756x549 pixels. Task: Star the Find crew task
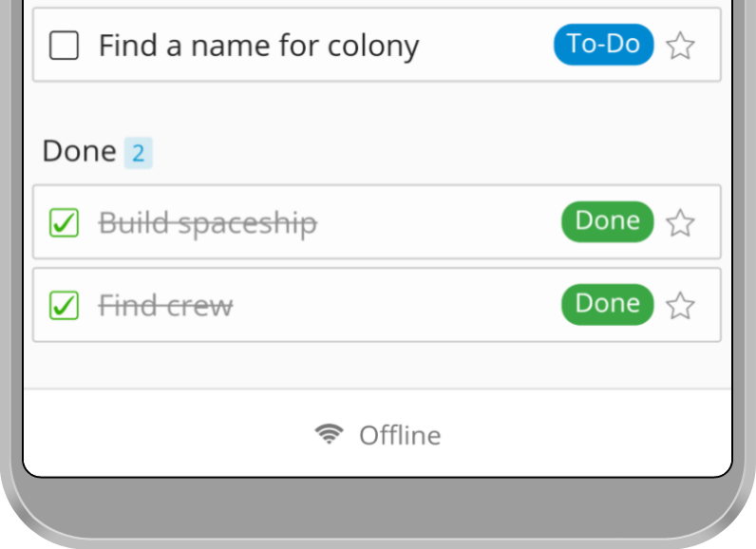tap(680, 305)
